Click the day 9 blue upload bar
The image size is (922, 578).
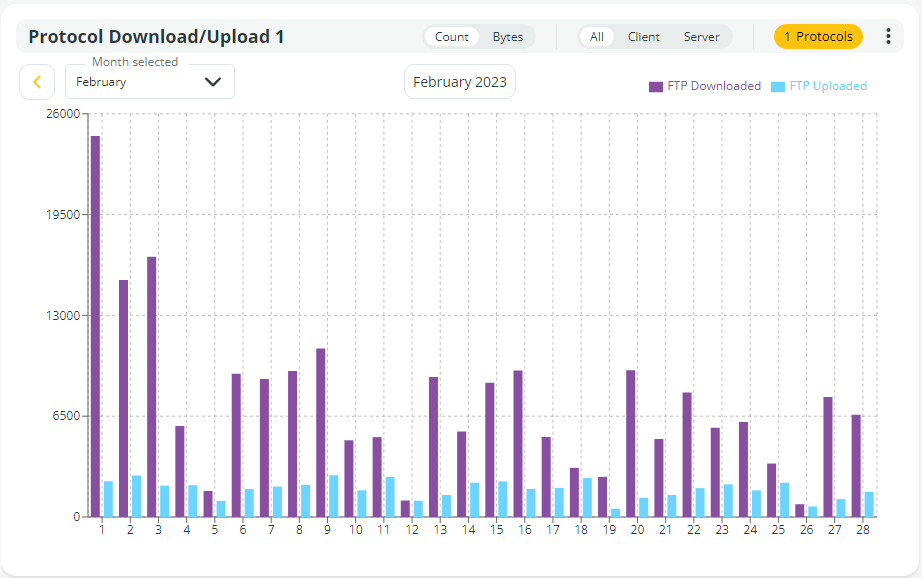tap(334, 496)
